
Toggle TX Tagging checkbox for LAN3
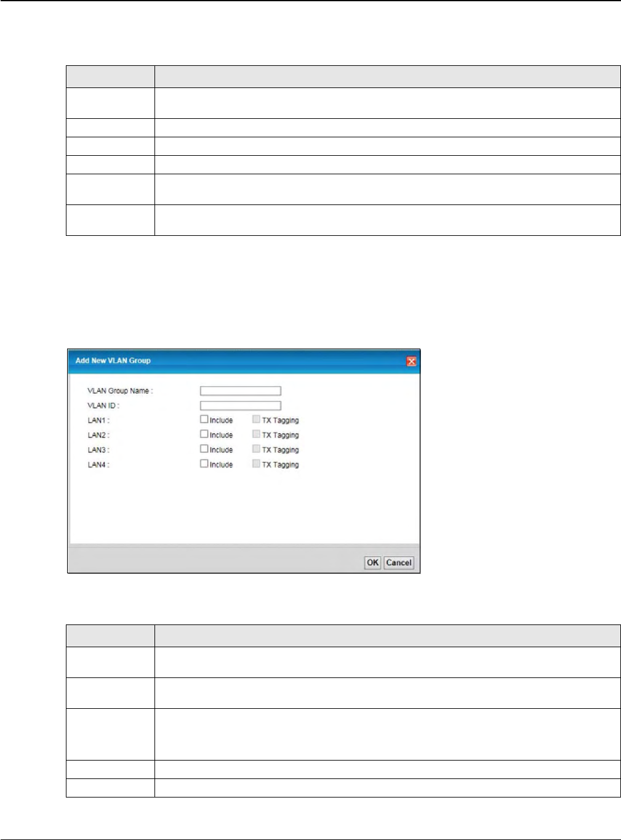pyautogui.click(x=256, y=449)
